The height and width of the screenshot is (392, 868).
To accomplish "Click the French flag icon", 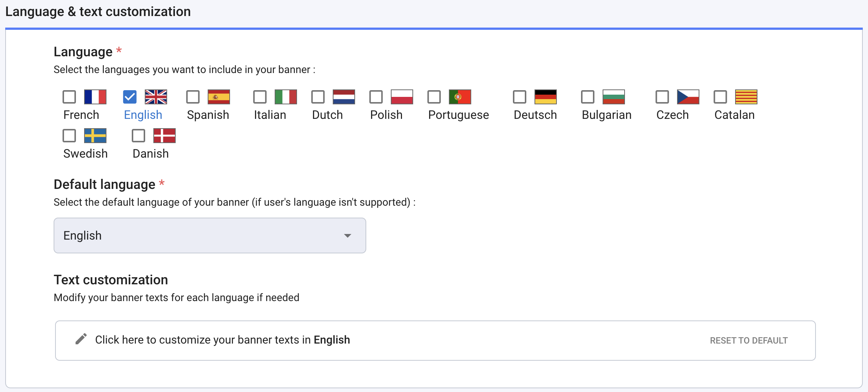I will pyautogui.click(x=94, y=97).
